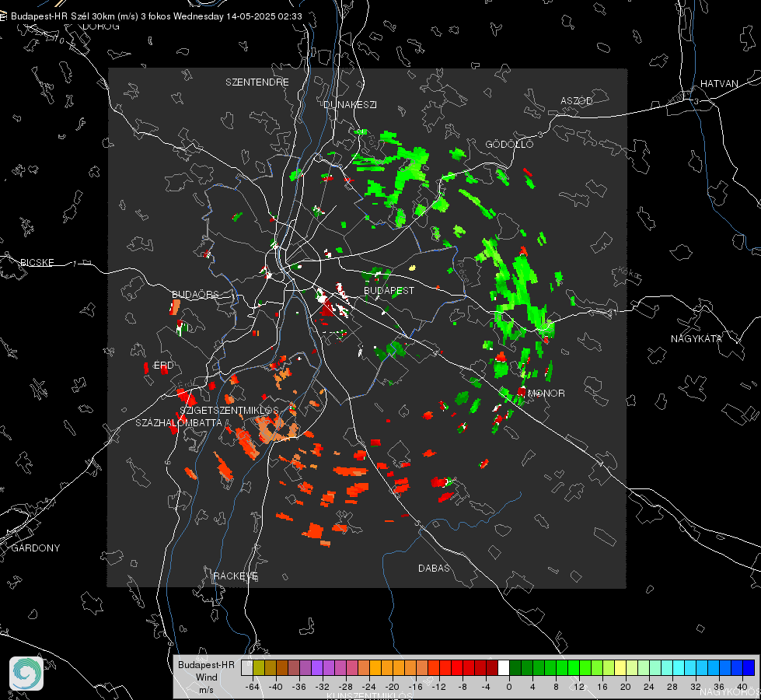Click the legend title Budapest-HR Wind m/s

[x=206, y=677]
